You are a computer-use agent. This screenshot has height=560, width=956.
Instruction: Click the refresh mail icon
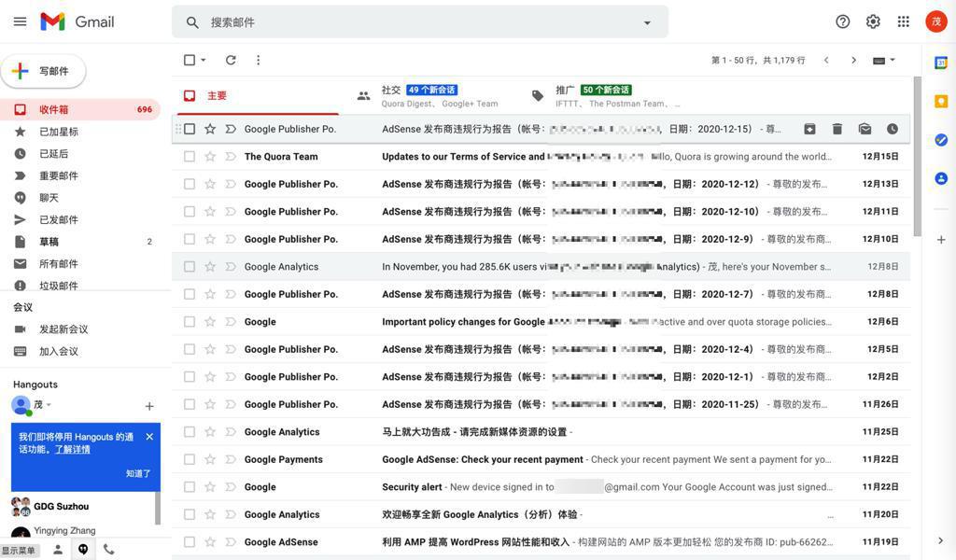pos(231,60)
